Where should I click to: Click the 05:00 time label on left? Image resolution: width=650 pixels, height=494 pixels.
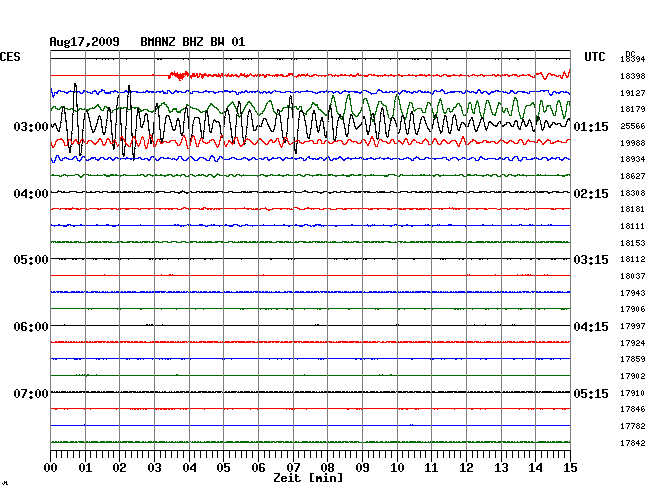click(31, 259)
